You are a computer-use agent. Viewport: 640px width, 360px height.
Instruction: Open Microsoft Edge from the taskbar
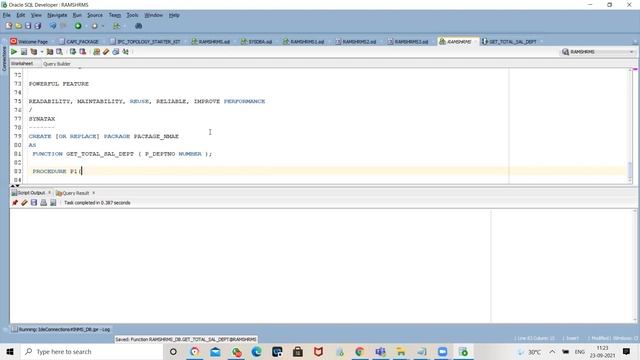click(x=256, y=351)
